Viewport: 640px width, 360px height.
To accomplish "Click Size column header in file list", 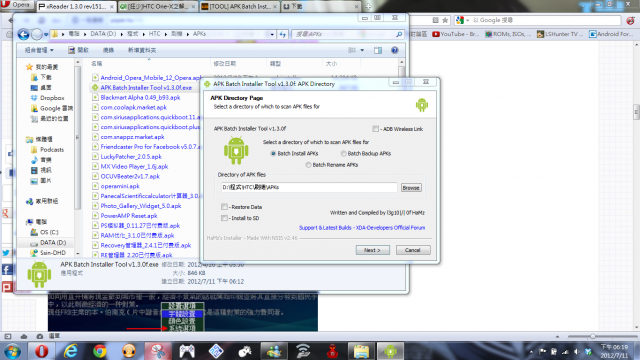I will 331,63.
